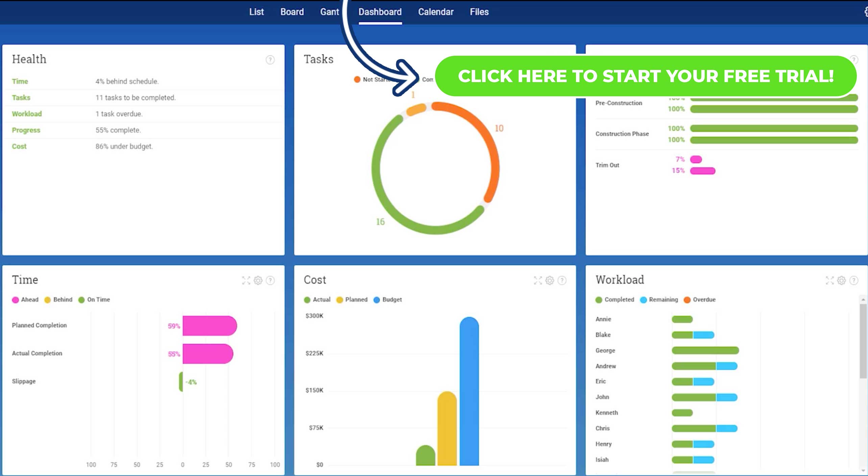The height and width of the screenshot is (476, 868).
Task: Click START YOUR FREE TRIAL button
Action: (x=645, y=76)
